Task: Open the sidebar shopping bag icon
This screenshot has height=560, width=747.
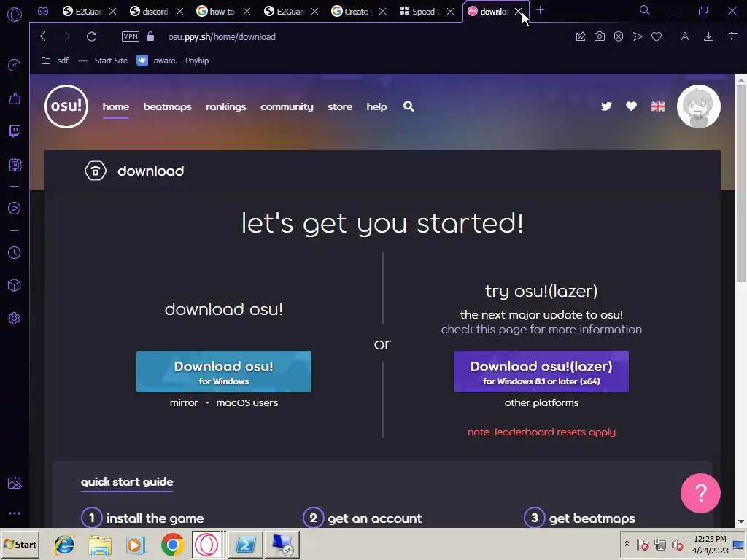Action: click(15, 98)
